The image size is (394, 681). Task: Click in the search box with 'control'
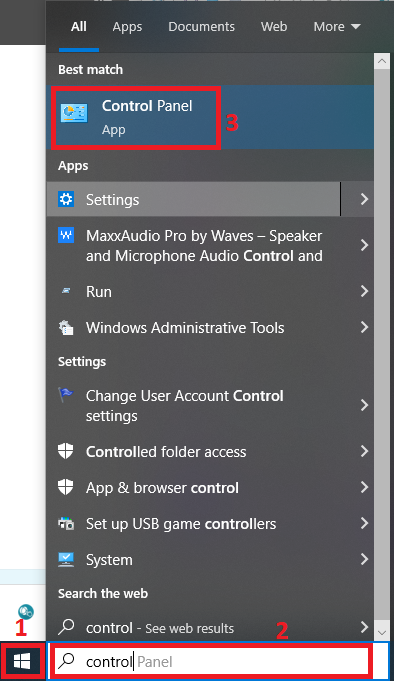pos(211,661)
